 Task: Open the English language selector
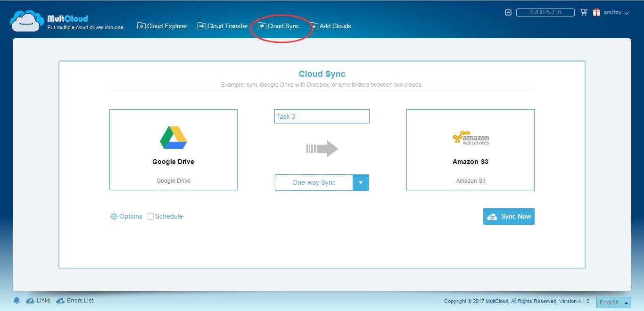click(x=613, y=303)
